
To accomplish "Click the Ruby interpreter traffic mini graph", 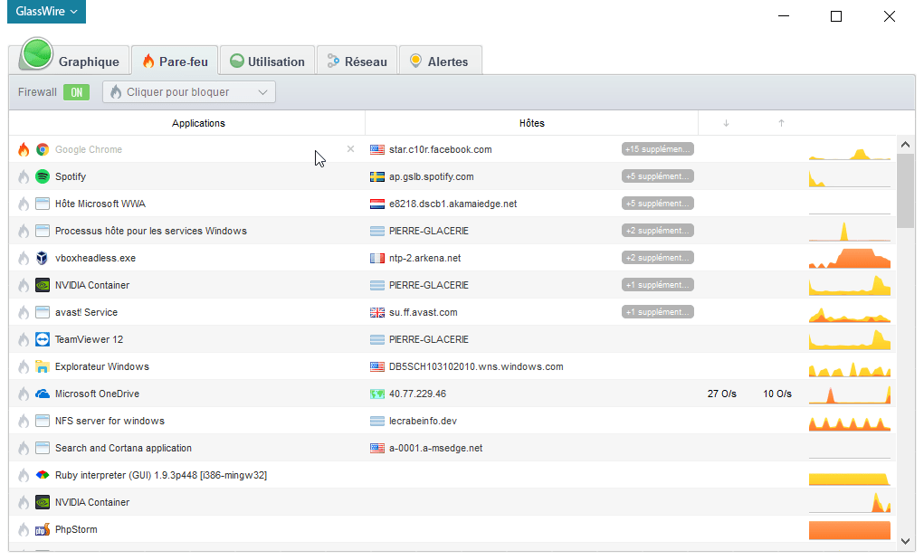I will (850, 478).
